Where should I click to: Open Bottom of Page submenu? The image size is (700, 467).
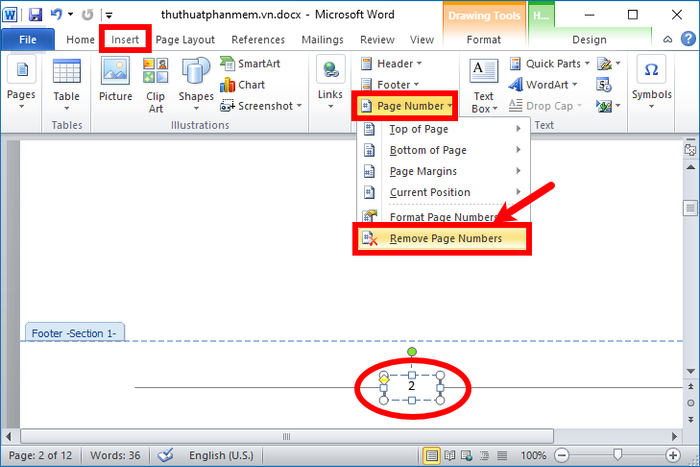(x=443, y=150)
